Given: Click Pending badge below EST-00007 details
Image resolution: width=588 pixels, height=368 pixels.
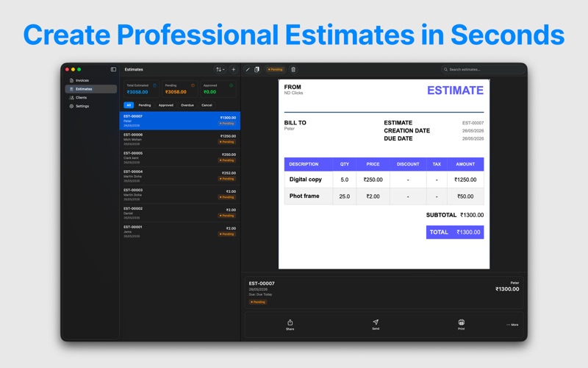Looking at the screenshot, I should tap(258, 302).
